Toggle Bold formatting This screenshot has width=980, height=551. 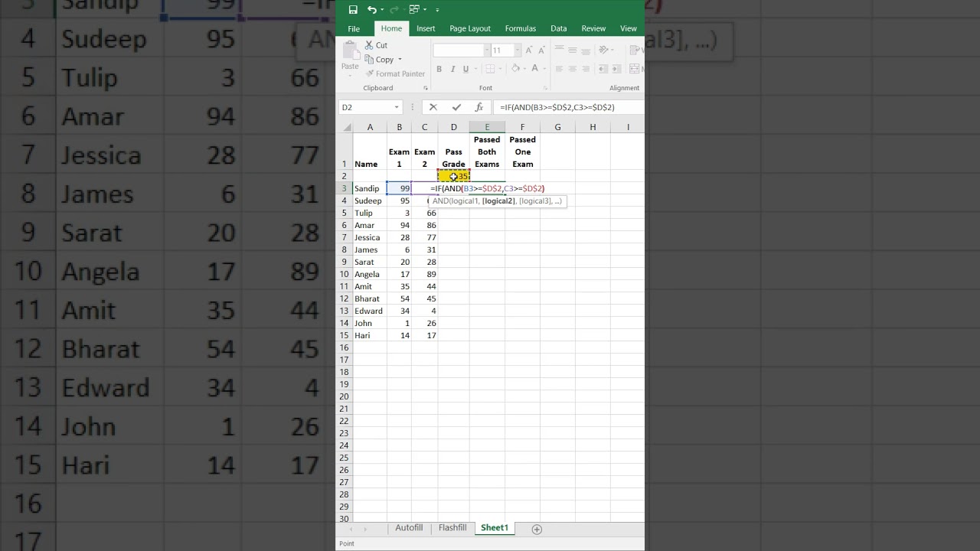[439, 69]
